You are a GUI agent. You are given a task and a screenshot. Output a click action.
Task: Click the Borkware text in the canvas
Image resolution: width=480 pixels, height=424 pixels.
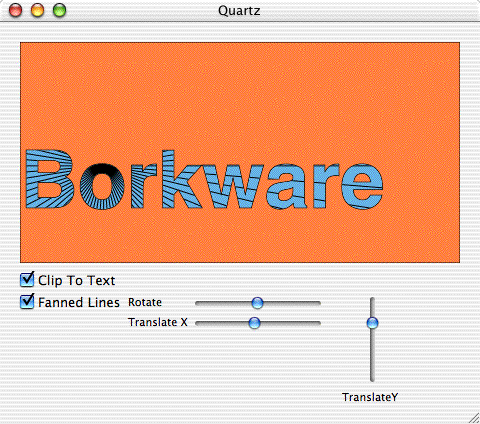point(204,180)
